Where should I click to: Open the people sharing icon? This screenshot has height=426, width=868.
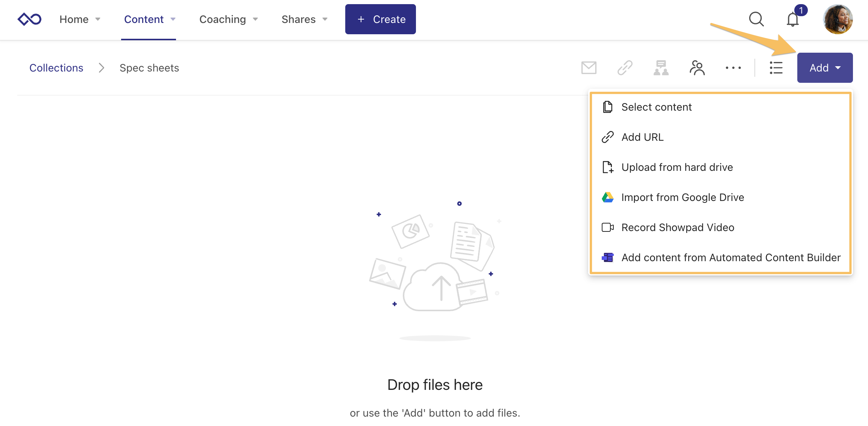pos(697,68)
